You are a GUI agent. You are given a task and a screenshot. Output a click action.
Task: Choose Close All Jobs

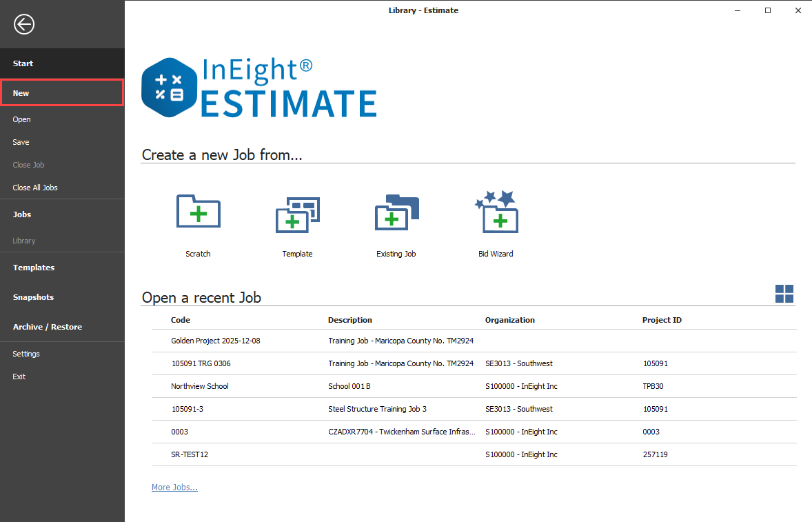pyautogui.click(x=36, y=188)
